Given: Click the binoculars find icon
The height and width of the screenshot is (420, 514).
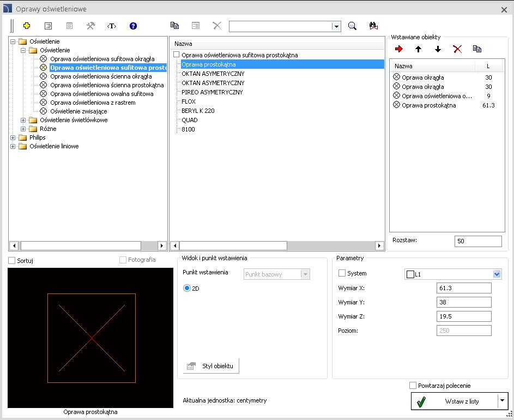Looking at the screenshot, I should click(x=373, y=26).
